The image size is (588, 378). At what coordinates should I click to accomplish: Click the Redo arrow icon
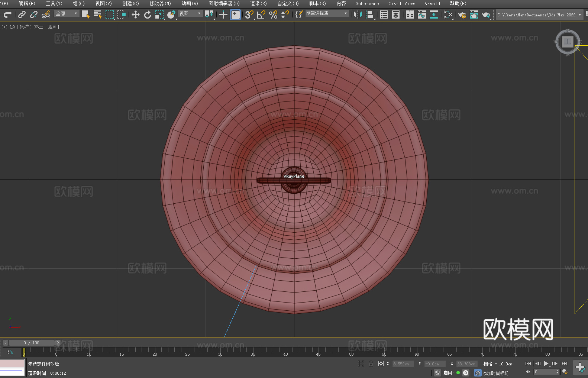(7, 14)
